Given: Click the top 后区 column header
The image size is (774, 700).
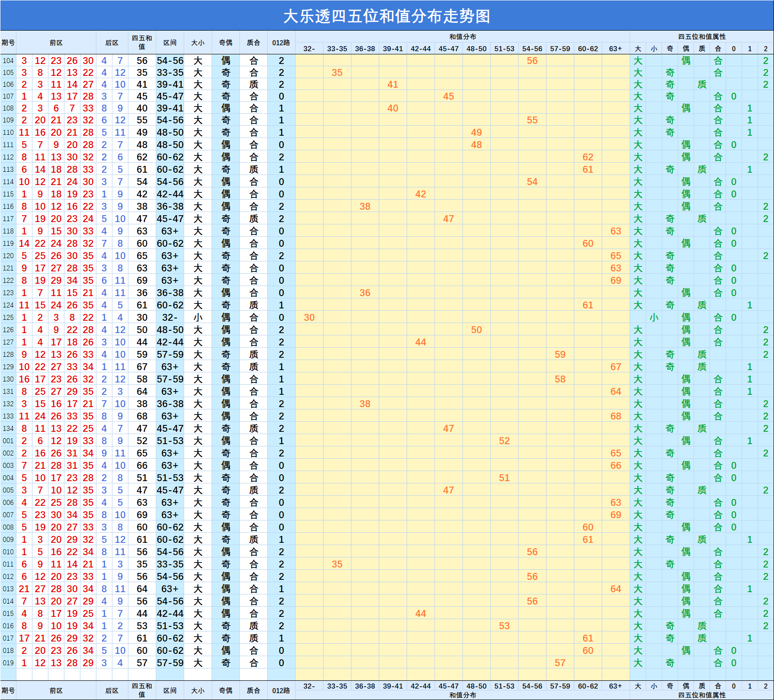Looking at the screenshot, I should coord(112,42).
